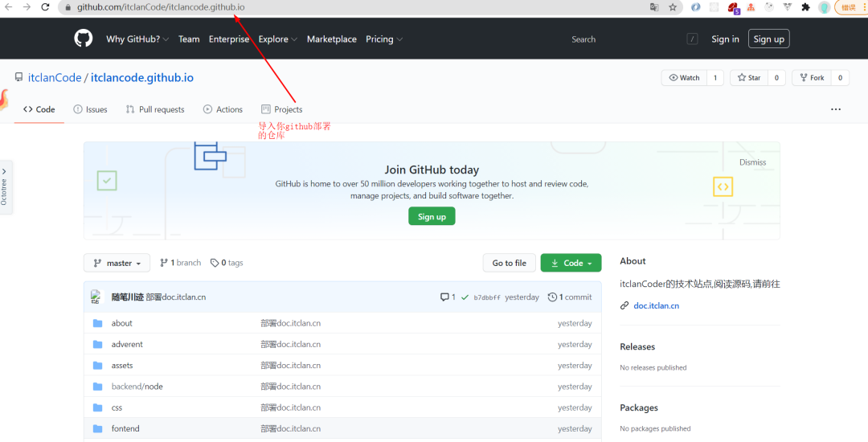Screen dimensions: 868x442
Task: Click the author name 随笔川迹
Action: [x=127, y=297]
